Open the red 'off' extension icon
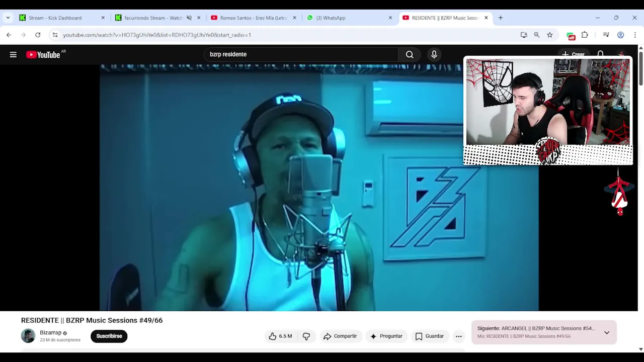Screen dimensions: 644x362 point(571,35)
